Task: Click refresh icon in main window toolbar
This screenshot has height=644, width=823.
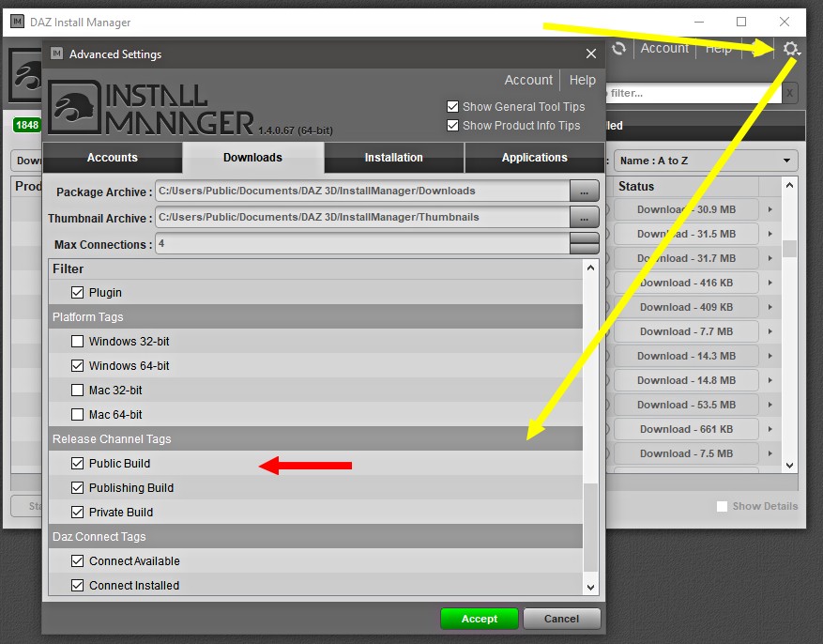Action: [618, 48]
